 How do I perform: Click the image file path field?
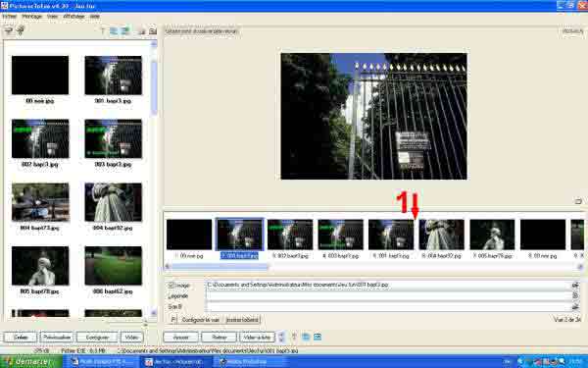[388, 285]
